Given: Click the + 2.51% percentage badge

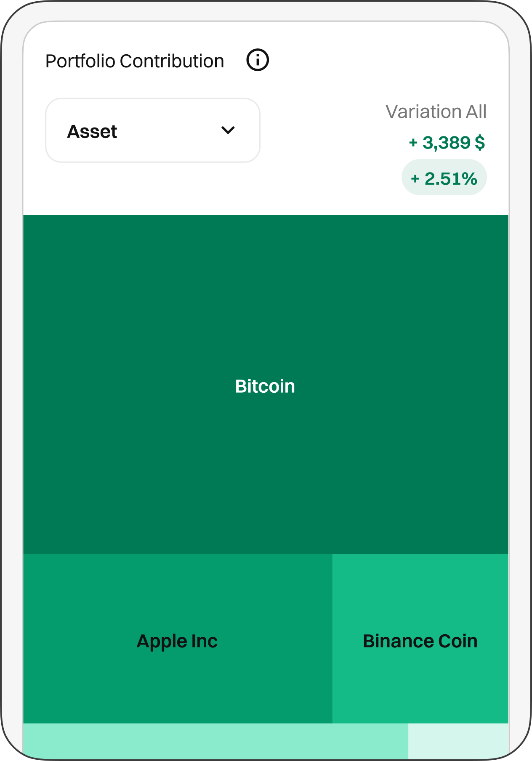Looking at the screenshot, I should tap(444, 178).
